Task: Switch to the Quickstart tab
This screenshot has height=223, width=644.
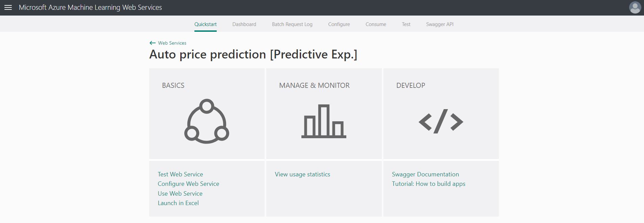Action: pos(206,24)
